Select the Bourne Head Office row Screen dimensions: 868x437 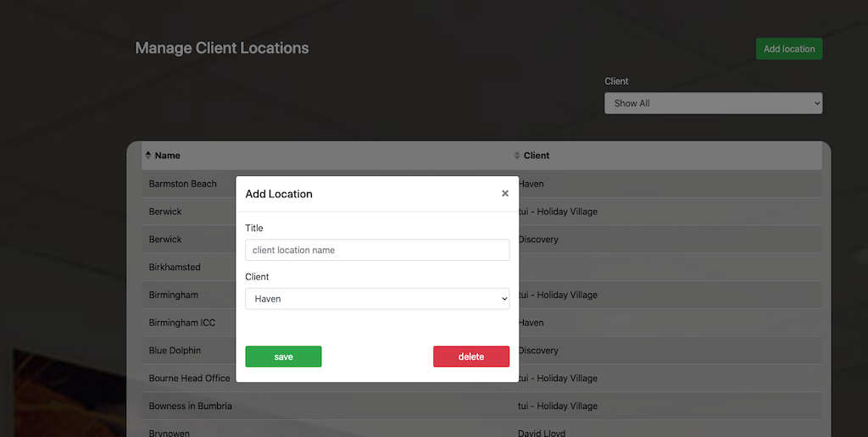point(189,379)
